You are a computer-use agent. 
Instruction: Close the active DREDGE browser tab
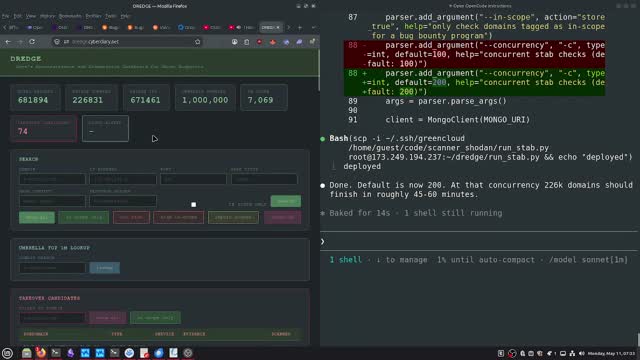click(277, 27)
